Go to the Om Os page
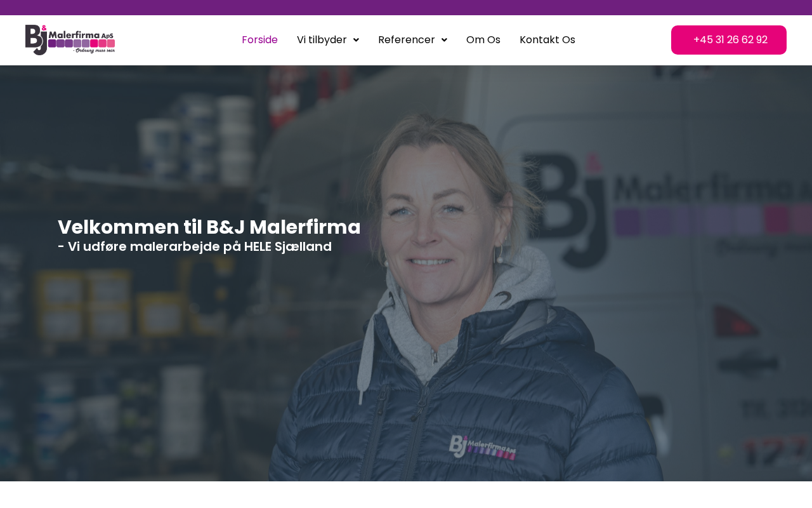812x508 pixels. click(483, 40)
